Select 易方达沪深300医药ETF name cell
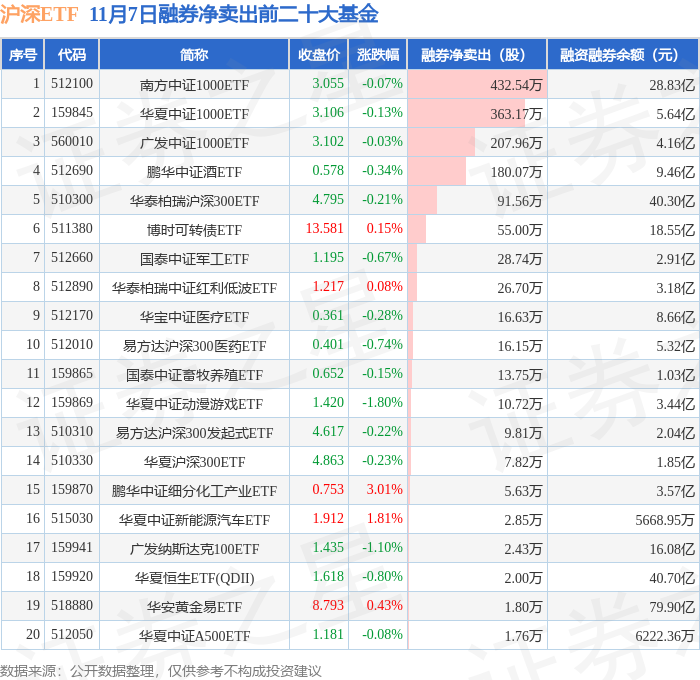This screenshot has height=680, width=700. pos(194,346)
